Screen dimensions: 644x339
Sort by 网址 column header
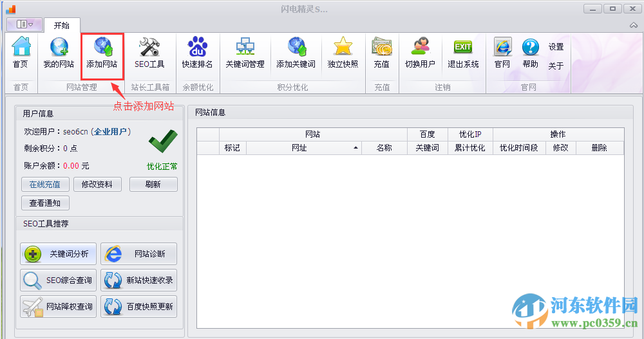click(304, 148)
